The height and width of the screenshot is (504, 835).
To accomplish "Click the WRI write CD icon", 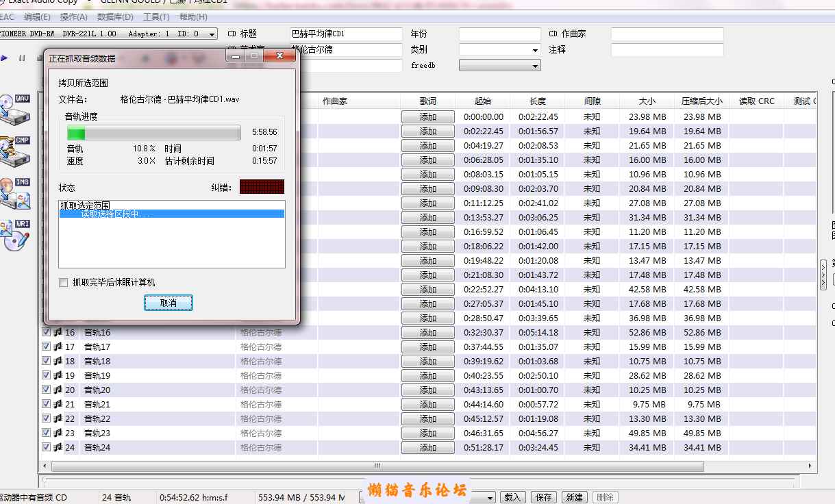I will [x=15, y=236].
